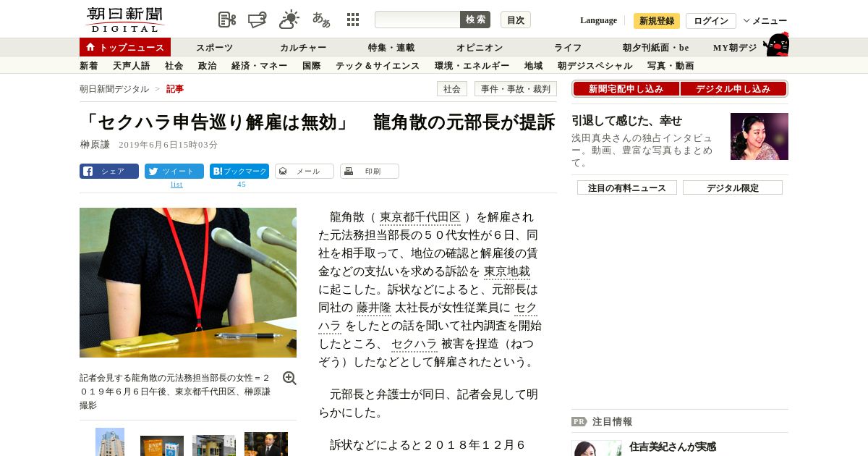Image resolution: width=868 pixels, height=456 pixels.
Task: Select 政治 in sub navigation
Action: [207, 66]
